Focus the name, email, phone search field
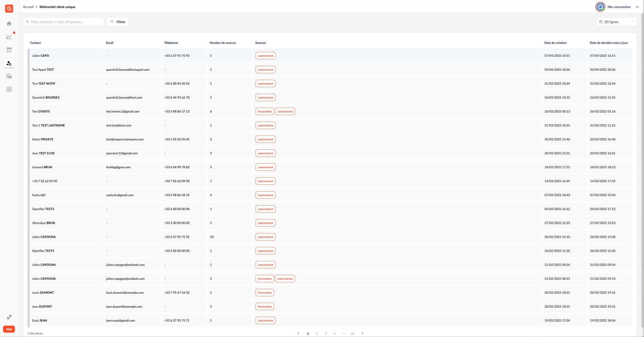 click(64, 22)
